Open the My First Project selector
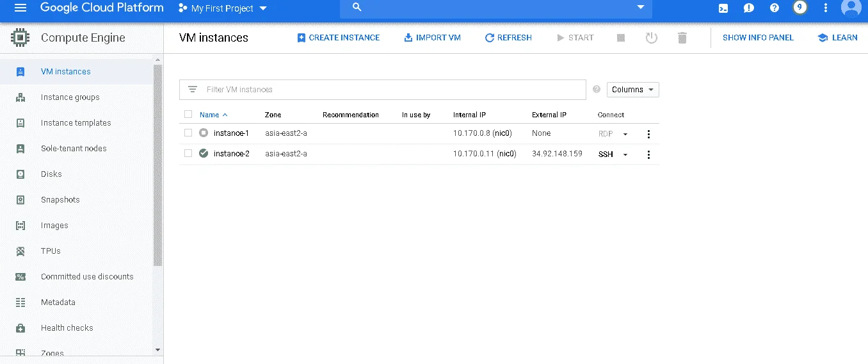868x364 pixels. pyautogui.click(x=222, y=8)
